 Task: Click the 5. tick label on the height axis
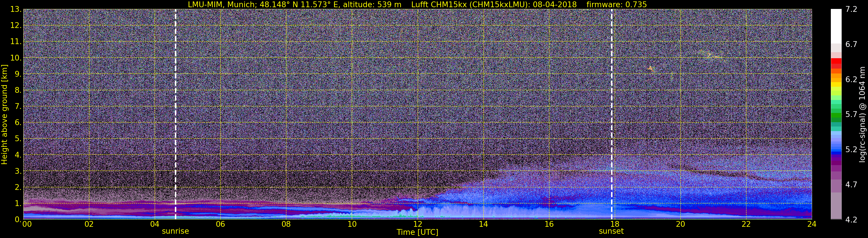18,139
